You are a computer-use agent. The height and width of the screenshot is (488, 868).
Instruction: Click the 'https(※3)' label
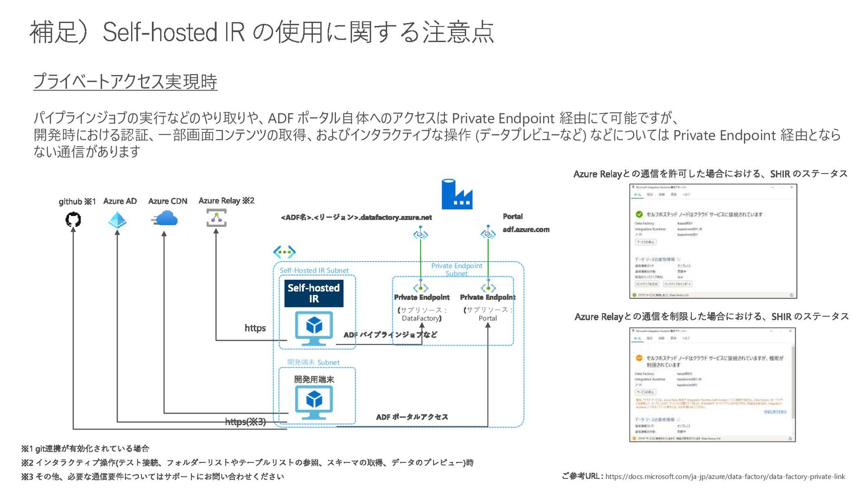[245, 422]
